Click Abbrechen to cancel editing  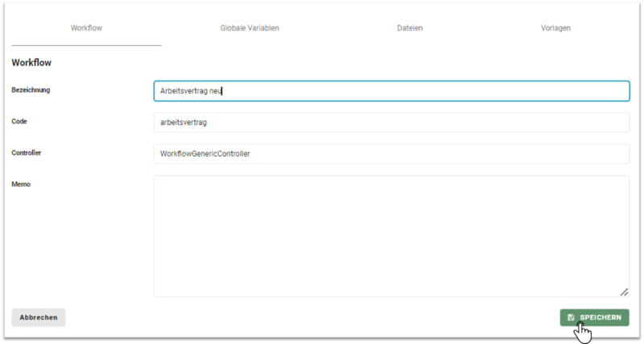[39, 317]
